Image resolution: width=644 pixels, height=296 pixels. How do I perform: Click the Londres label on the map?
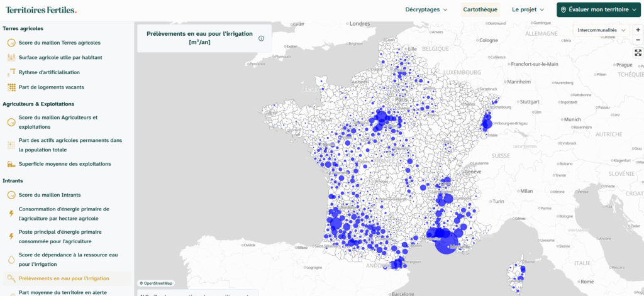coord(360,23)
